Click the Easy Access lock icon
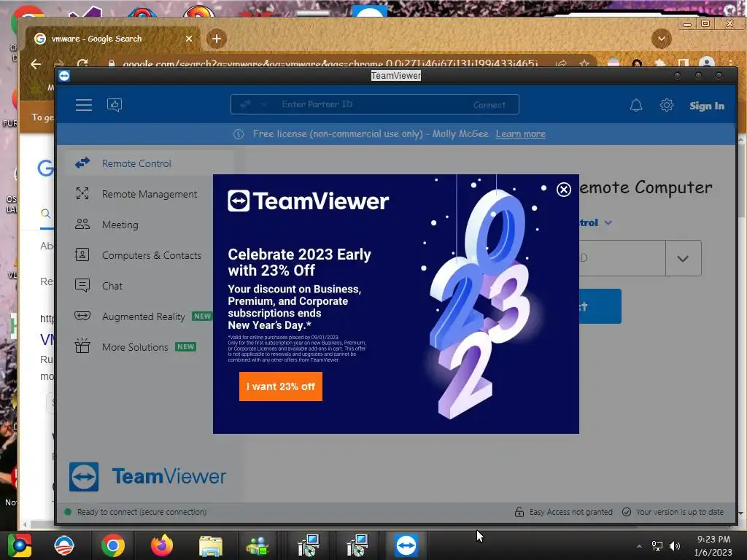The image size is (747, 560). tap(519, 512)
